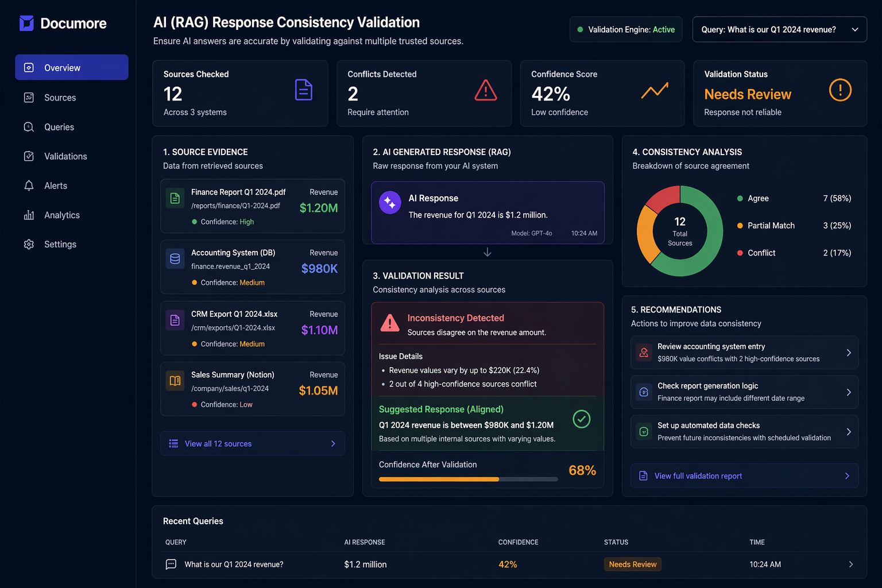
Task: Open the Q1 2024 revenue query row chevron
Action: tap(851, 564)
